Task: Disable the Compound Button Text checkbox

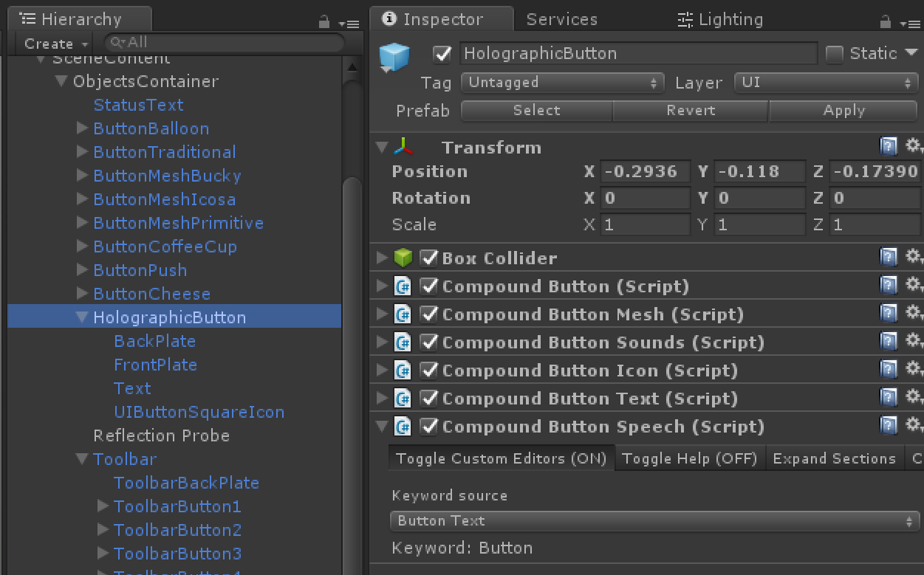Action: (428, 397)
